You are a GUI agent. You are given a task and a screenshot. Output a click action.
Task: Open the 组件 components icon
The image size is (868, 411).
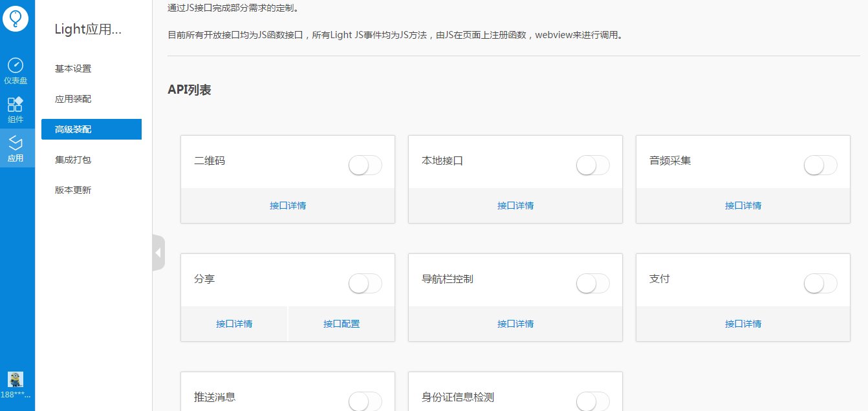(16, 110)
